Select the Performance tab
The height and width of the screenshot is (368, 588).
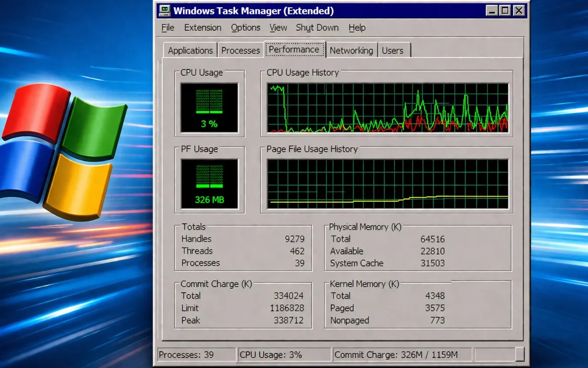[295, 49]
